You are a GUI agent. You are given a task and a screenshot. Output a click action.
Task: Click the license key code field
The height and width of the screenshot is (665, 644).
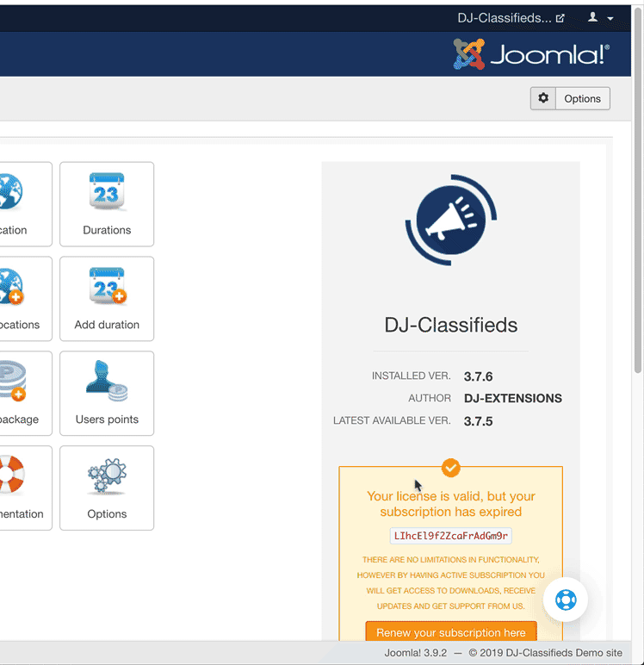coord(450,536)
